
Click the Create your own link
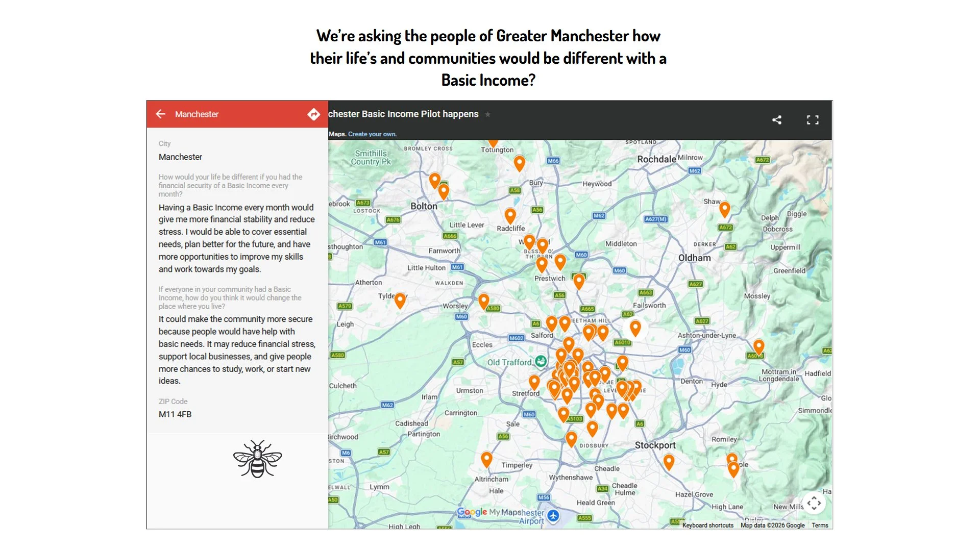click(372, 134)
